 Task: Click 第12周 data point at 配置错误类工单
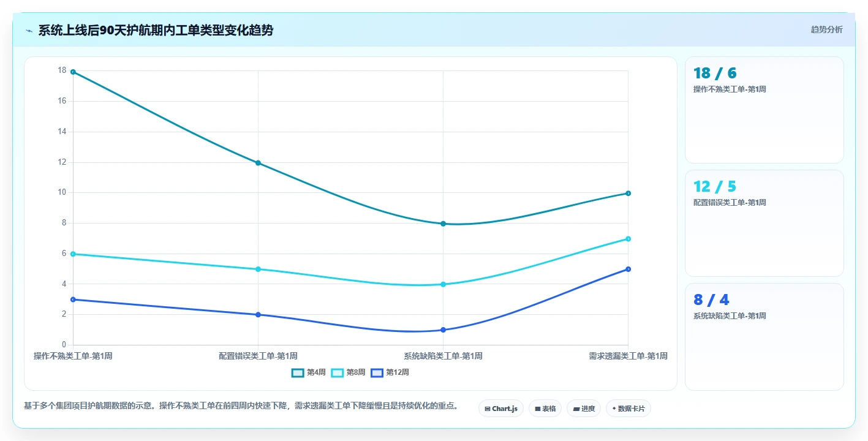click(258, 315)
